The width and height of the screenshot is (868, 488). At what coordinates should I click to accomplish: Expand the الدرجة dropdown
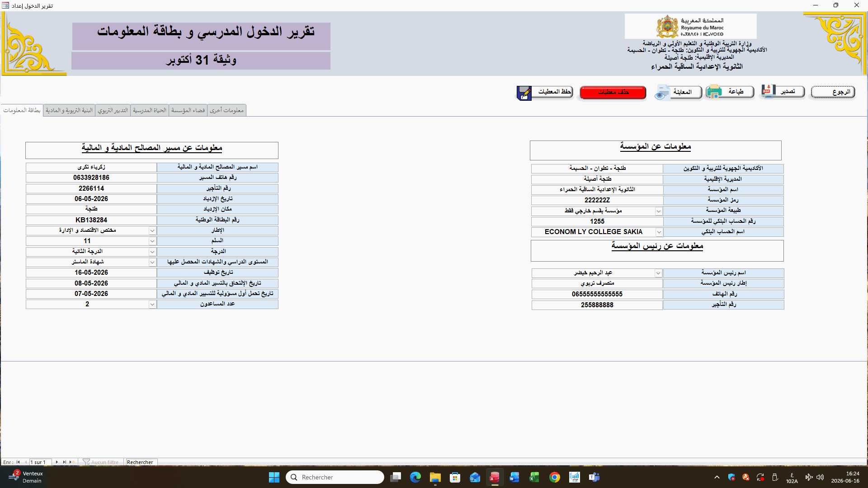coord(152,252)
